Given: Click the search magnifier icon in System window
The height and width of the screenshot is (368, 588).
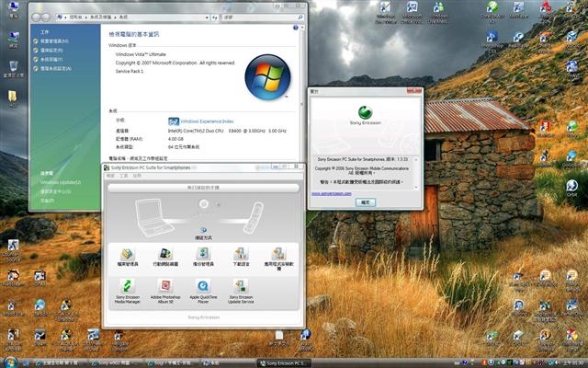Looking at the screenshot, I should 300,17.
